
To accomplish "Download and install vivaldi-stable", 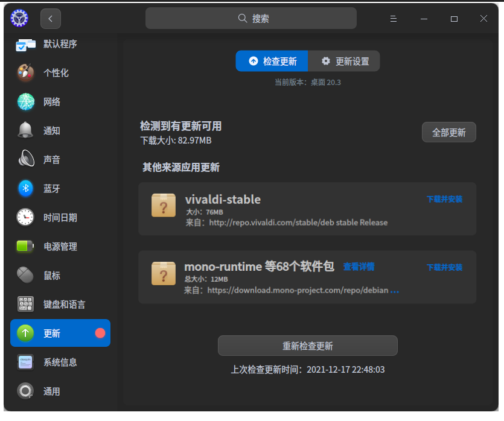I will 444,199.
